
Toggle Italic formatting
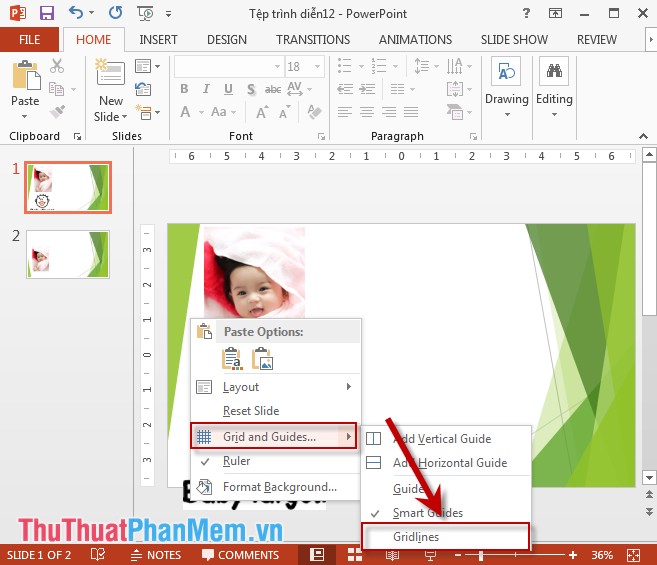[206, 89]
